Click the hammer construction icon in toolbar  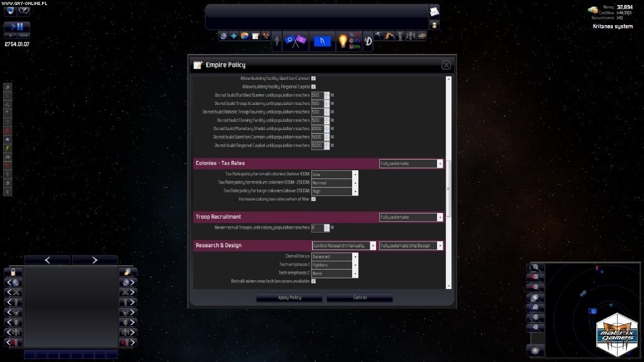(x=378, y=36)
